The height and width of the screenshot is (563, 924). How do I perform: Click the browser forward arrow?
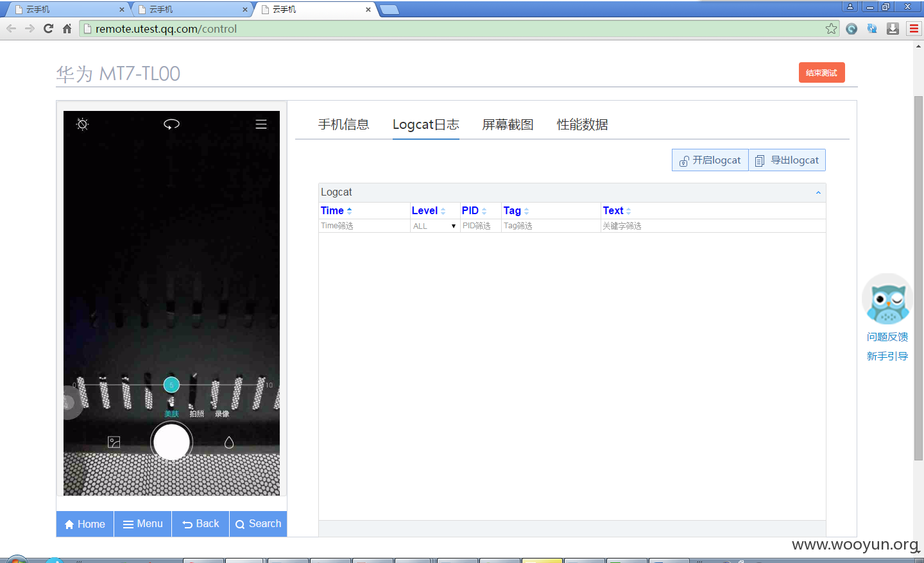[30, 28]
